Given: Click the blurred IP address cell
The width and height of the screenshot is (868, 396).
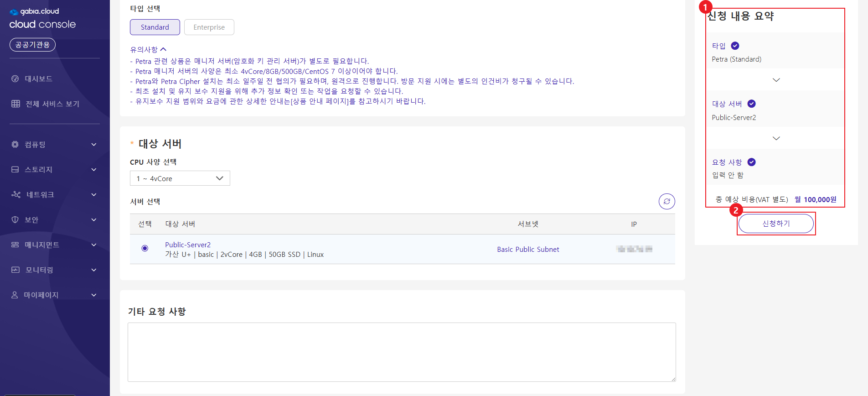Looking at the screenshot, I should (x=634, y=249).
